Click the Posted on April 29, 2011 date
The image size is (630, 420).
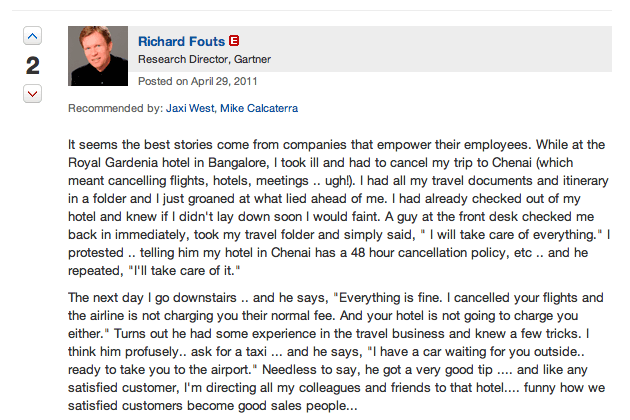(197, 81)
